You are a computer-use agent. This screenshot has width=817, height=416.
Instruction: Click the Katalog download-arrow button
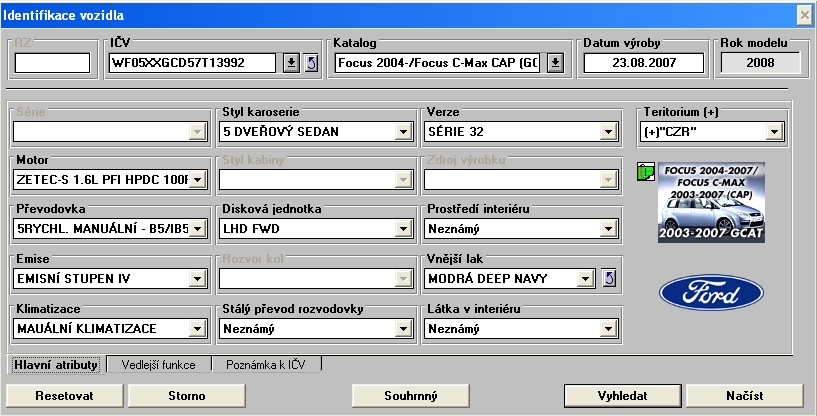click(x=556, y=63)
